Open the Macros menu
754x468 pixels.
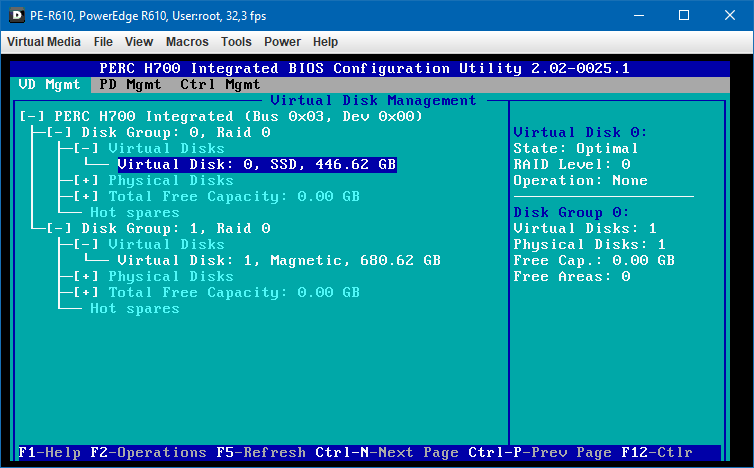pyautogui.click(x=187, y=42)
